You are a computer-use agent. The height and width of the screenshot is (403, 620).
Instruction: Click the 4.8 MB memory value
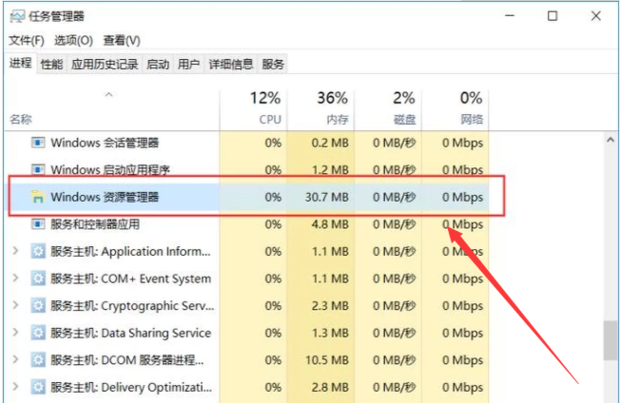pos(330,224)
